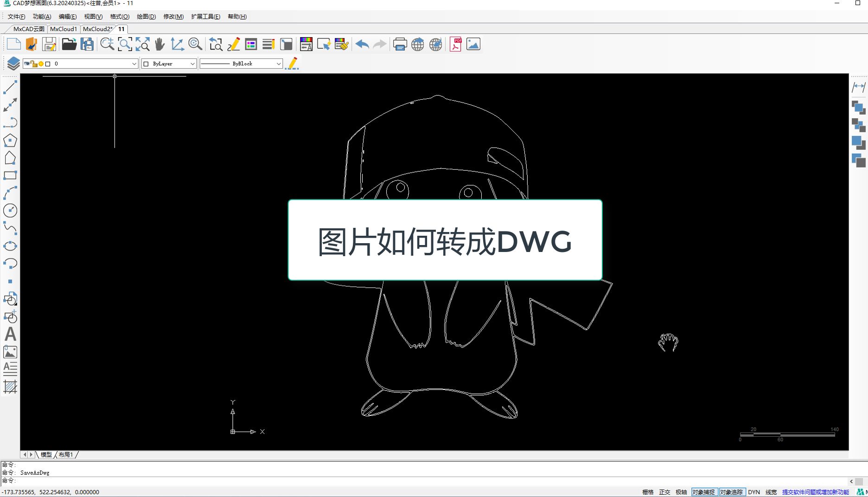The height and width of the screenshot is (497, 868).
Task: Click the zoom-in magnifier icon
Action: [x=107, y=44]
